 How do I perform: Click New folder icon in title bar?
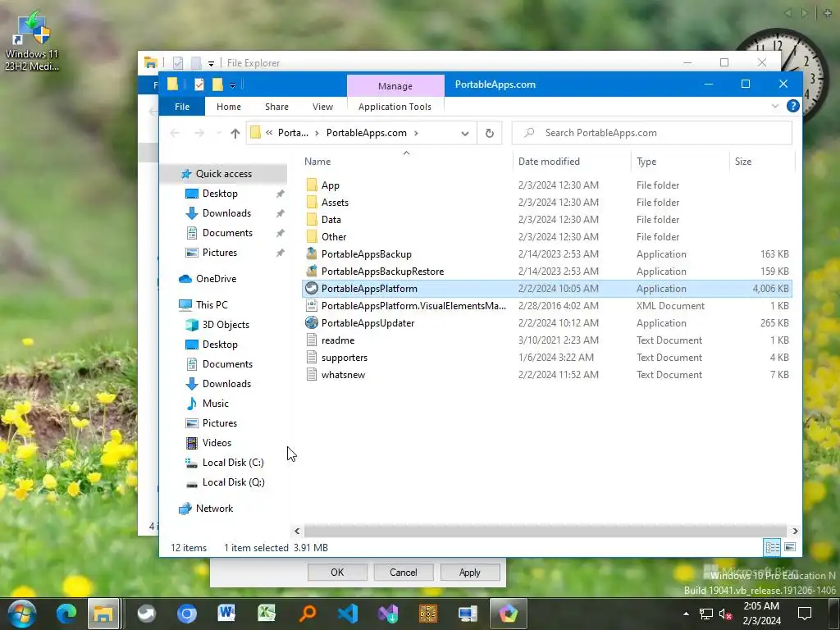[x=217, y=84]
